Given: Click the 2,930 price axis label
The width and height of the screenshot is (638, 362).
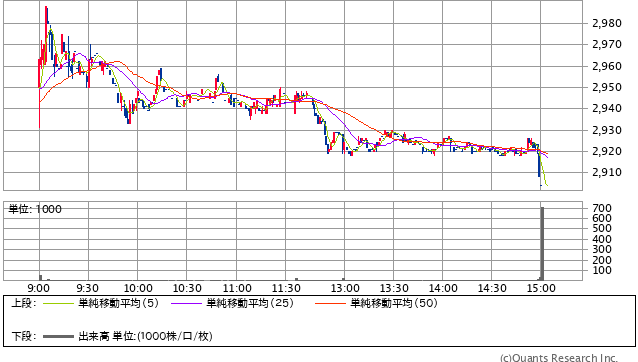Looking at the screenshot, I should pos(607,130).
